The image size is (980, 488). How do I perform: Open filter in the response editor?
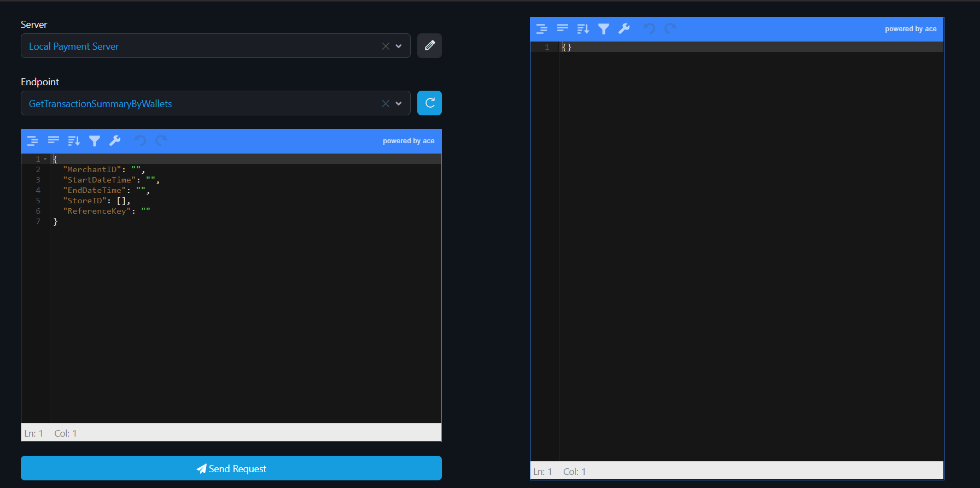(x=604, y=29)
